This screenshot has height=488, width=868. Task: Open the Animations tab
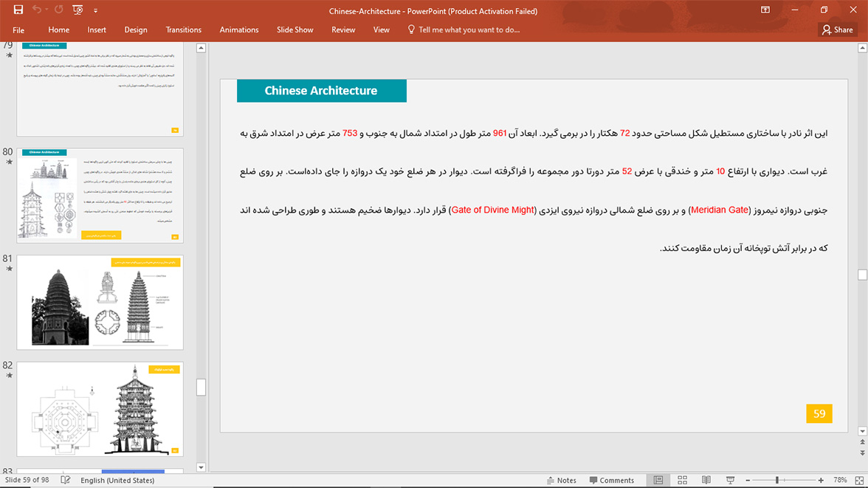click(239, 30)
